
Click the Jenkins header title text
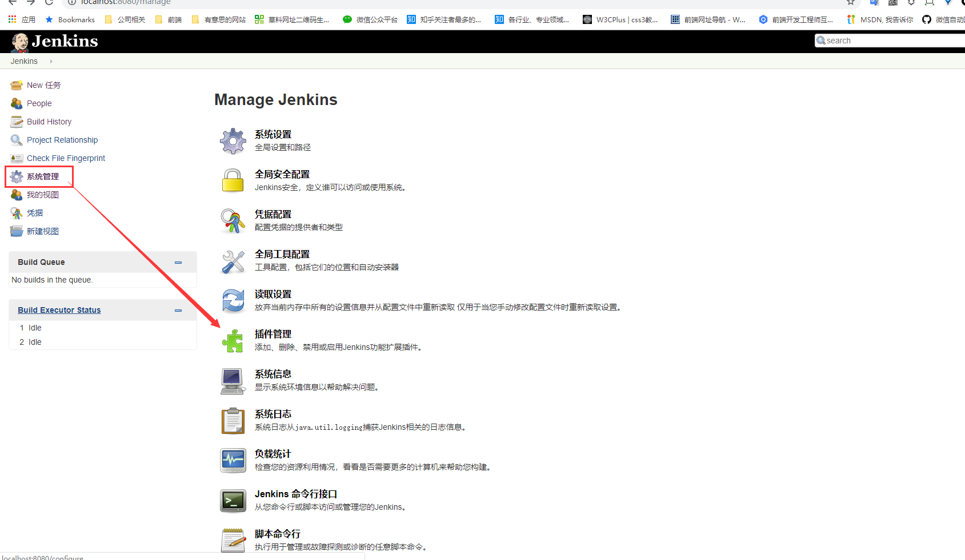click(65, 41)
